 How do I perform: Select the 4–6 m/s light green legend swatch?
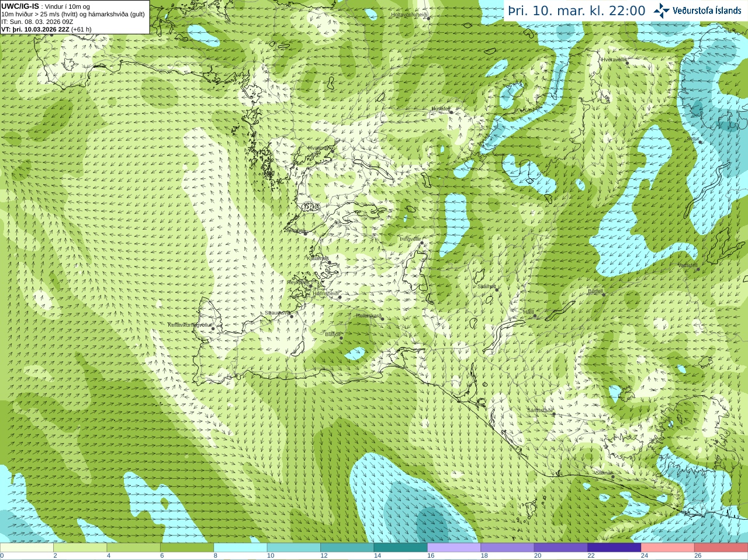click(134, 548)
